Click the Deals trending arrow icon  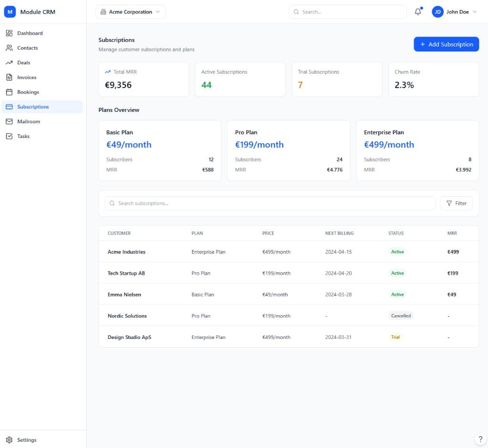click(10, 62)
